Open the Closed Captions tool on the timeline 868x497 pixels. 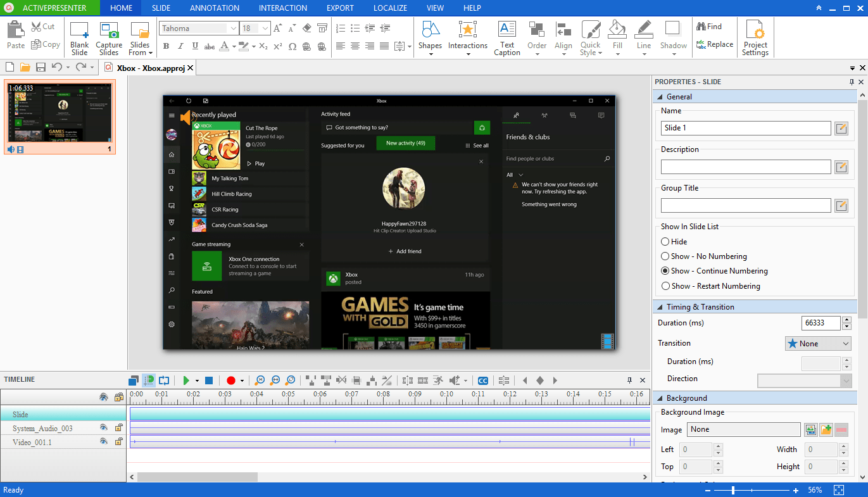[483, 380]
